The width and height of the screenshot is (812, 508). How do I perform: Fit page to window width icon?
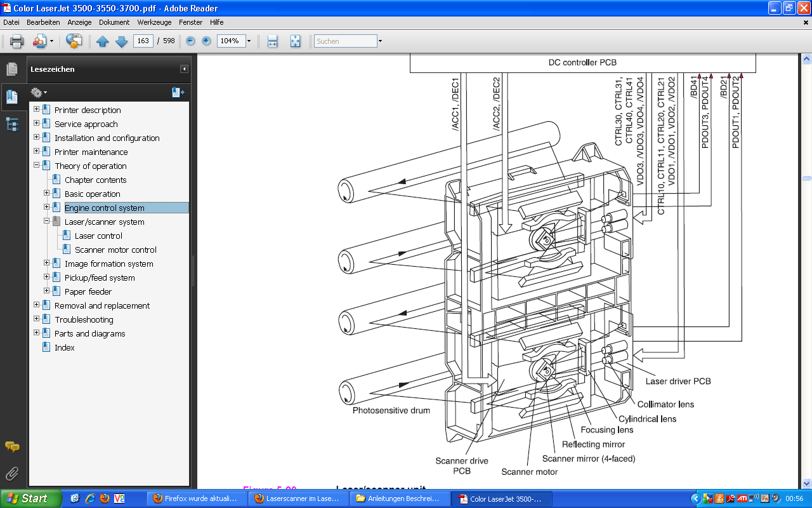(x=273, y=41)
